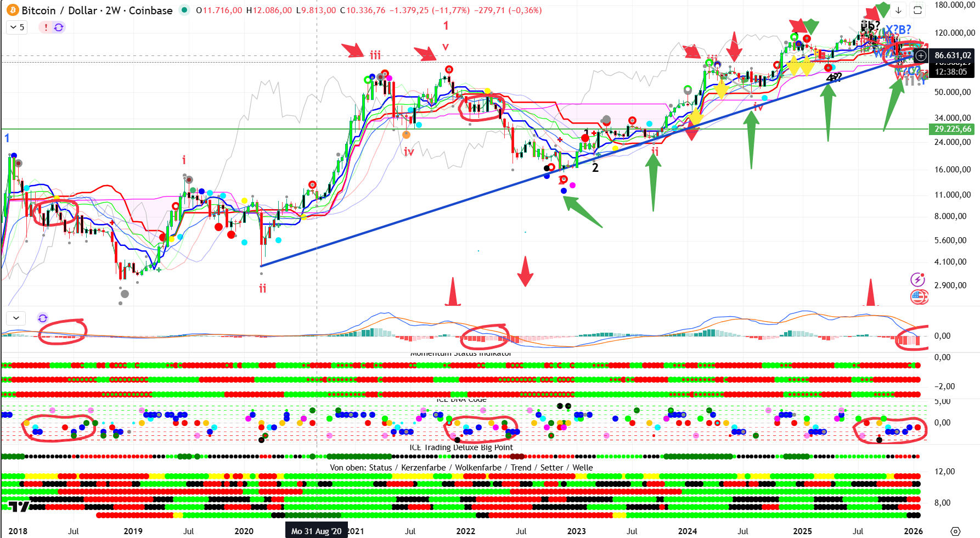Toggle fullscreen mode with the frame icon
The width and height of the screenshot is (980, 538).
(x=917, y=10)
